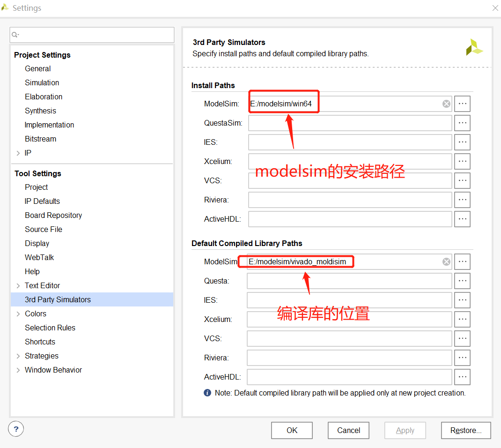The height and width of the screenshot is (448, 501).
Task: Browse for ModelSim compiled library path
Action: click(x=462, y=261)
